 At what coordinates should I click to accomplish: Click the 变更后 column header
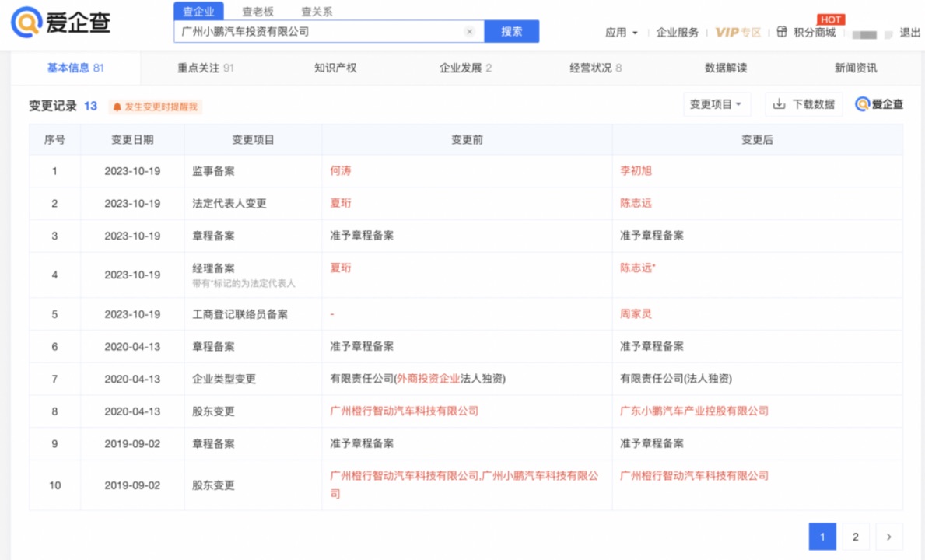[x=758, y=140]
